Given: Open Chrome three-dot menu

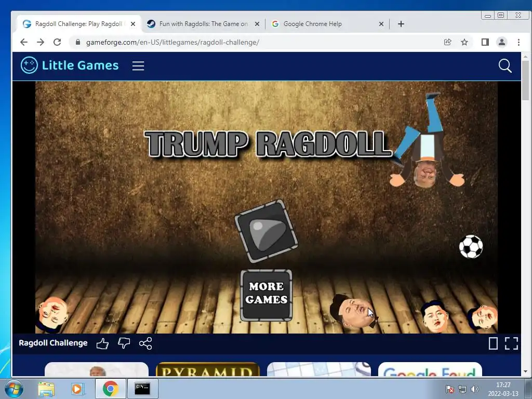Looking at the screenshot, I should tap(518, 42).
